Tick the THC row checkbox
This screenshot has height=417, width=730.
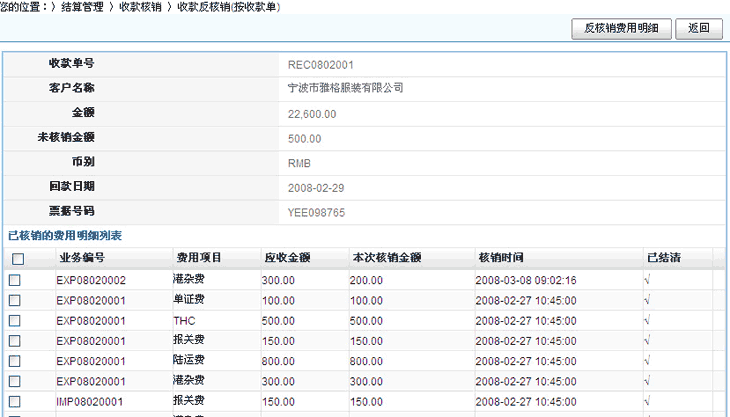tap(15, 321)
